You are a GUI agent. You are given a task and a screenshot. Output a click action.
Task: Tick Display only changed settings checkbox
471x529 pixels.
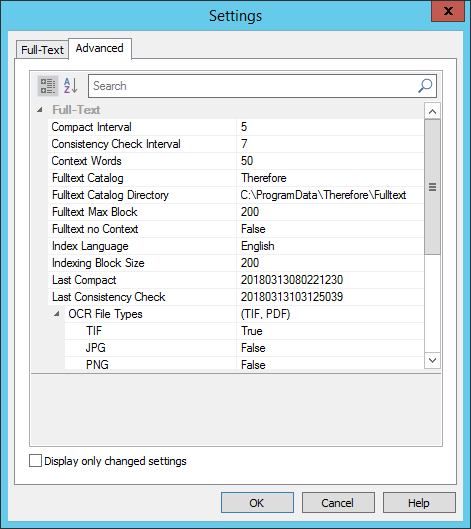coord(35,461)
